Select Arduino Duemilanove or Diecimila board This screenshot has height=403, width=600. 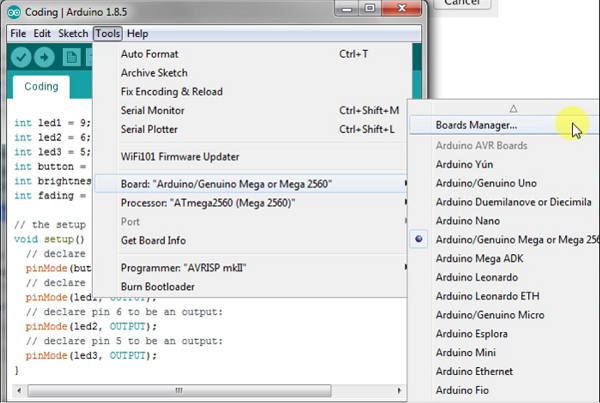[504, 202]
